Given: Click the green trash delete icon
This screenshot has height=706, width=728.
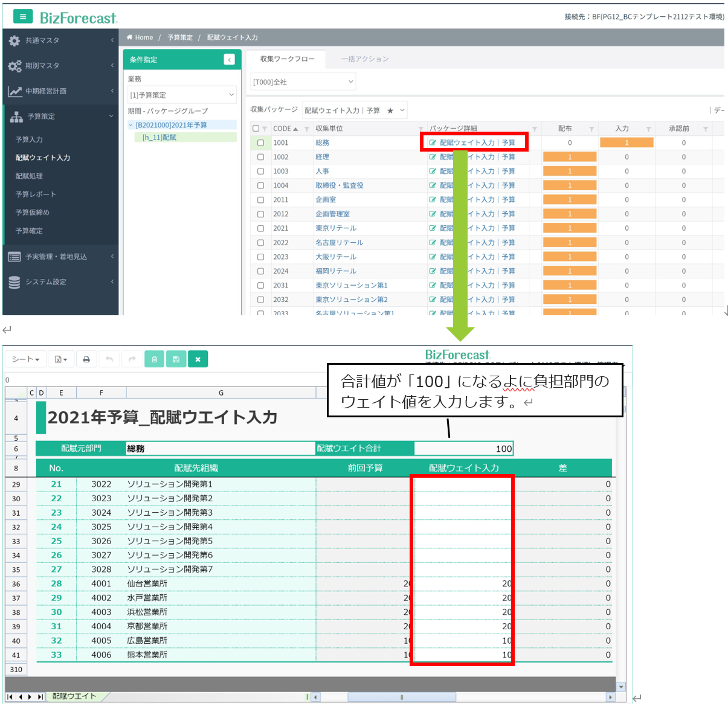Looking at the screenshot, I should 154,359.
